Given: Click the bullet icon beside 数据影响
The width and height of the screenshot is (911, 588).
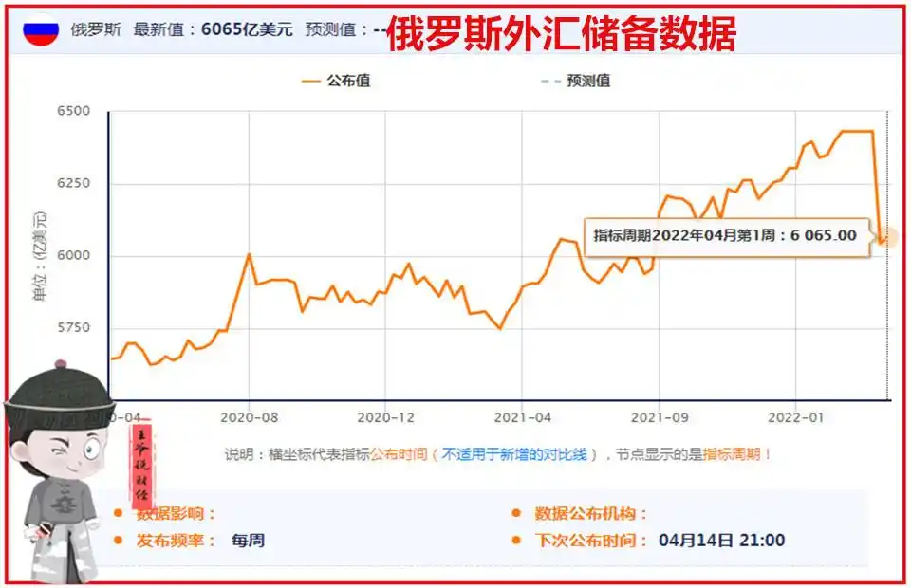Looking at the screenshot, I should click(120, 511).
